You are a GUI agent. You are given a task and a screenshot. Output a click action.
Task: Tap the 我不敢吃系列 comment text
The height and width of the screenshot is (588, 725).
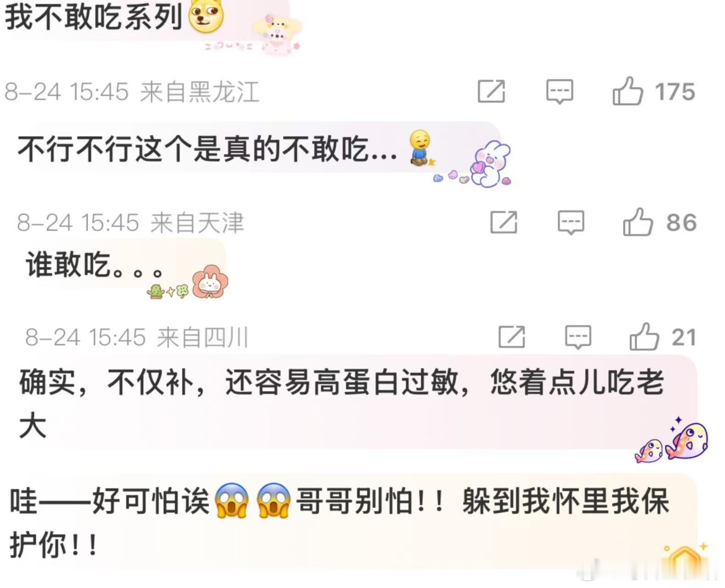tap(94, 17)
